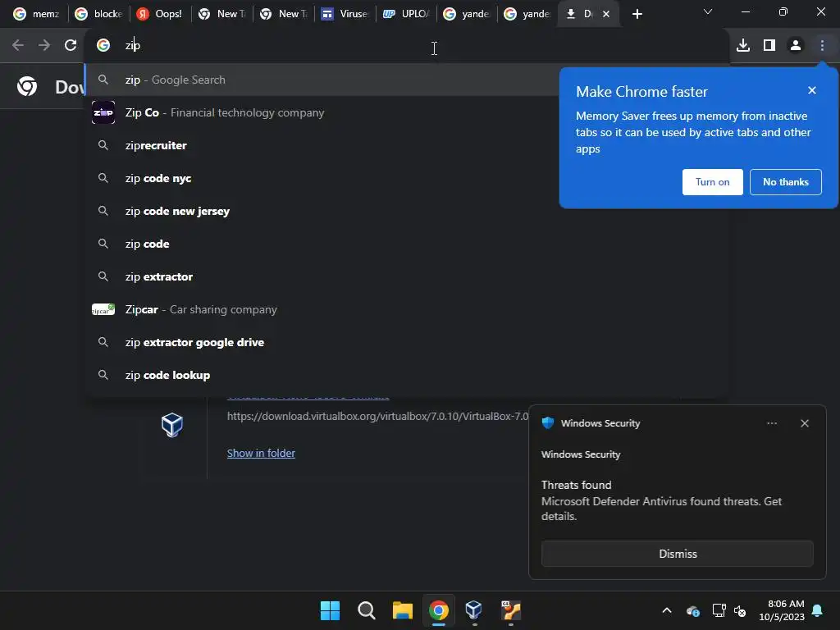Open the tab search chevron
Screen dimensions: 840x630
pos(708,11)
